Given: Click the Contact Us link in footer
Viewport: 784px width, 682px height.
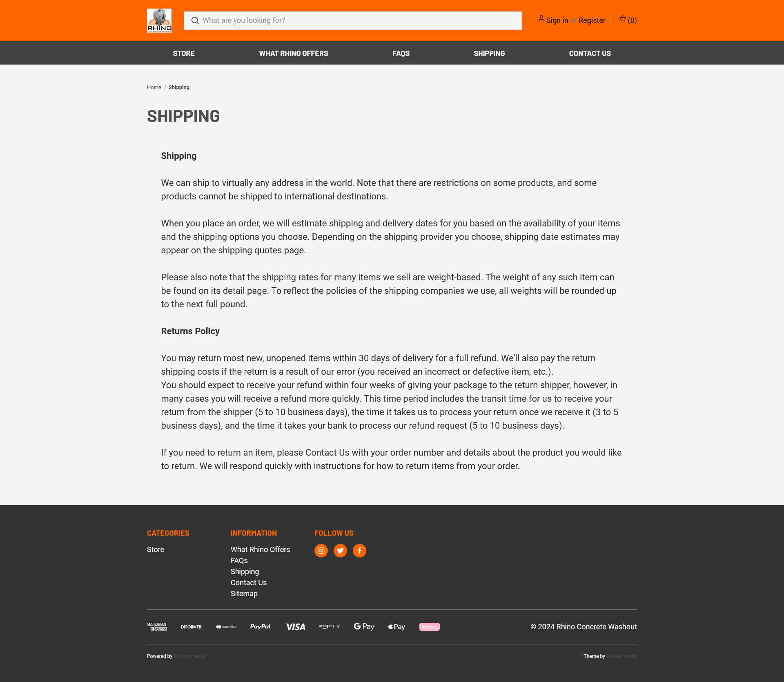Looking at the screenshot, I should tap(248, 583).
